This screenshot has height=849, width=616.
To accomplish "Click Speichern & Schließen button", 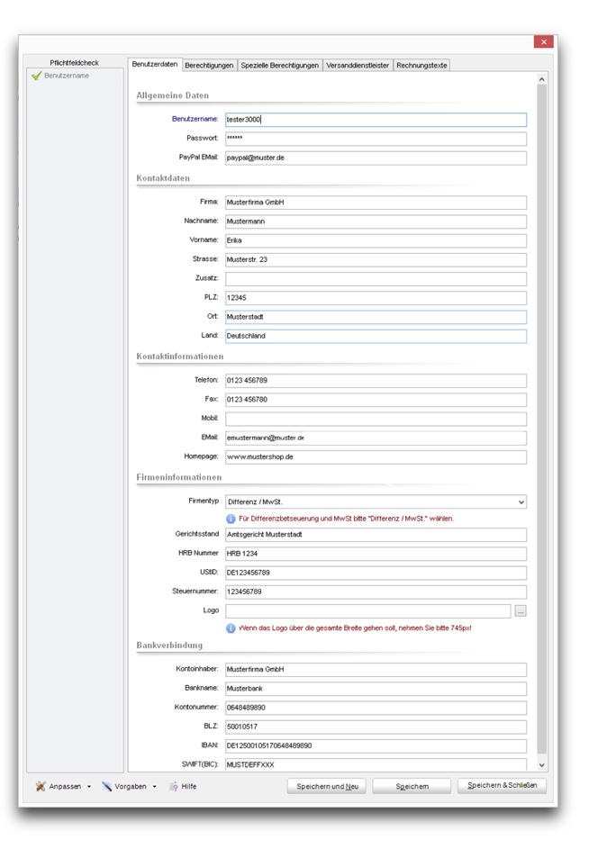I will (x=503, y=786).
